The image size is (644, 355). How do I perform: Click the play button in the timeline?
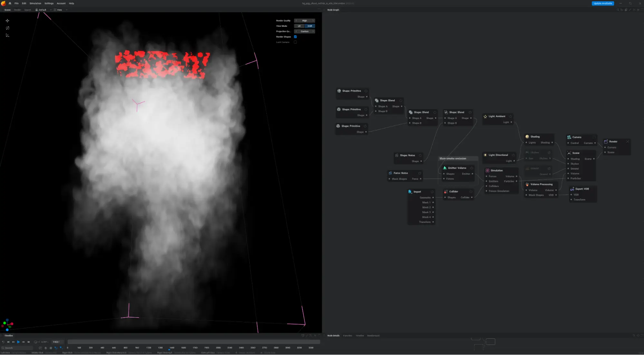coord(18,342)
